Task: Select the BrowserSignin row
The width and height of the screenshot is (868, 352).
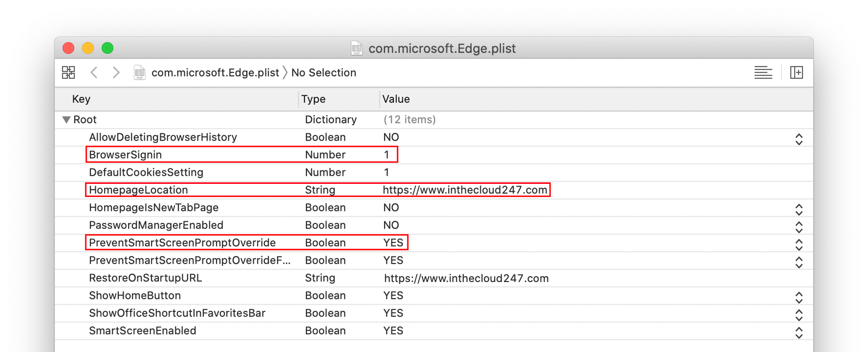Action: (434, 155)
